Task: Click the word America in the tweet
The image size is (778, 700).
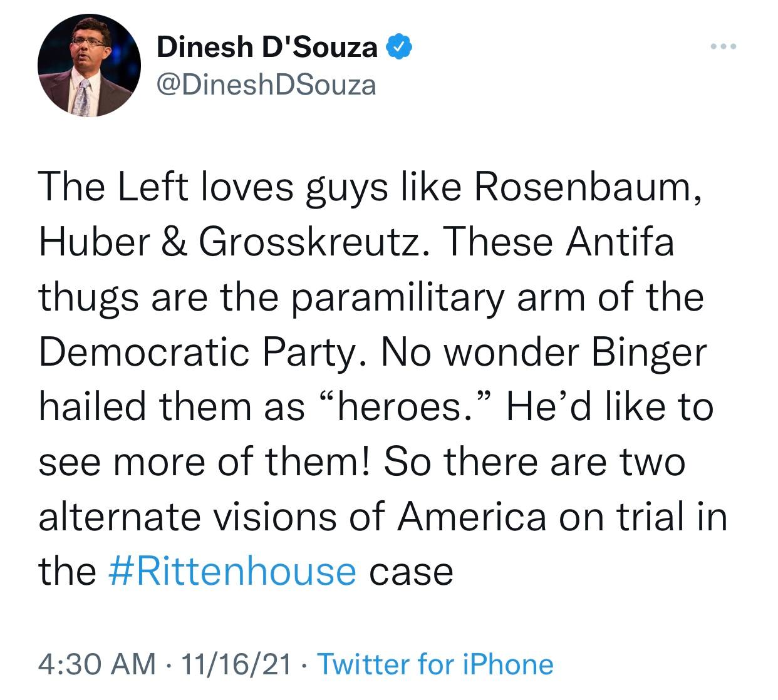Action: click(x=471, y=517)
